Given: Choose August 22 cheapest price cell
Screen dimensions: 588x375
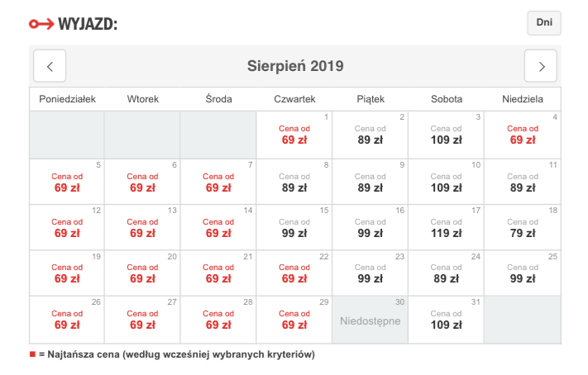Looking at the screenshot, I should point(294,273).
